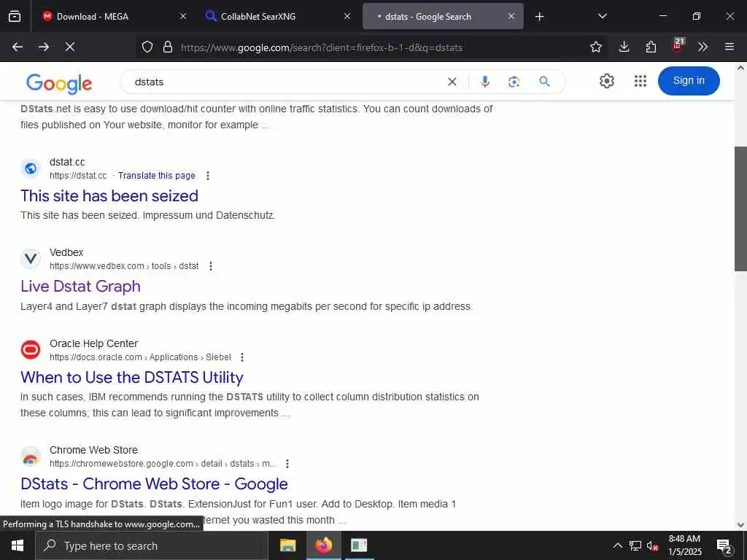Open tracking protection shield info
Screen dimensions: 747x560
click(x=147, y=47)
